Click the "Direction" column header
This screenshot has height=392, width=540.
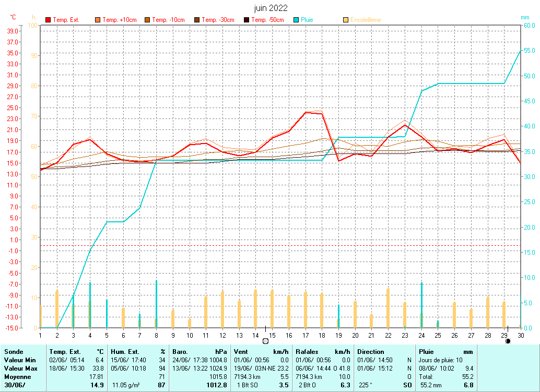click(x=370, y=352)
